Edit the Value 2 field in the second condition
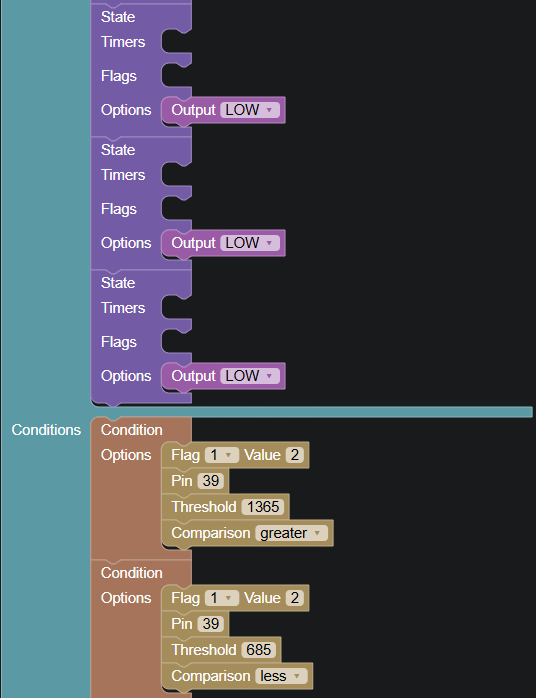Screen dimensions: 536x698 click(295, 598)
